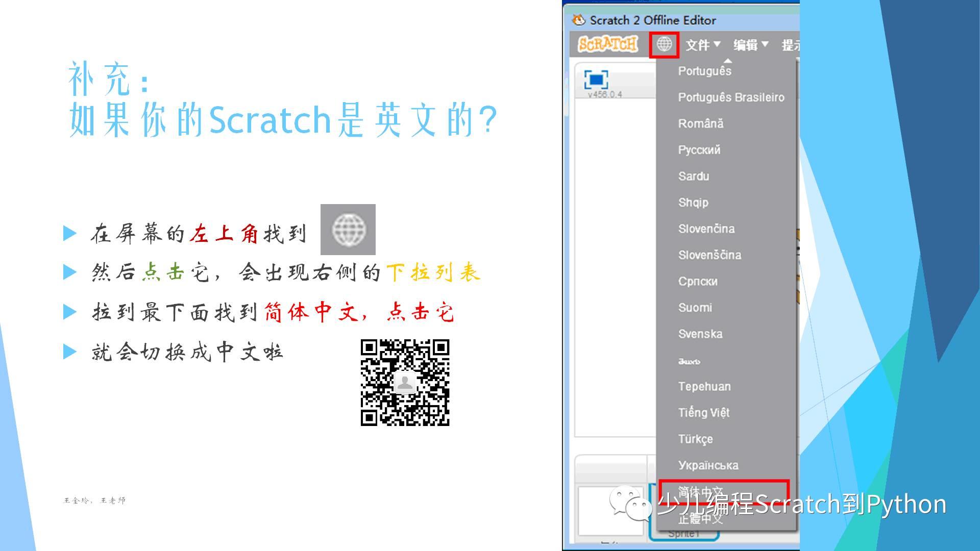Open the 文件 menu dropdown
This screenshot has width=980, height=551.
(x=703, y=45)
